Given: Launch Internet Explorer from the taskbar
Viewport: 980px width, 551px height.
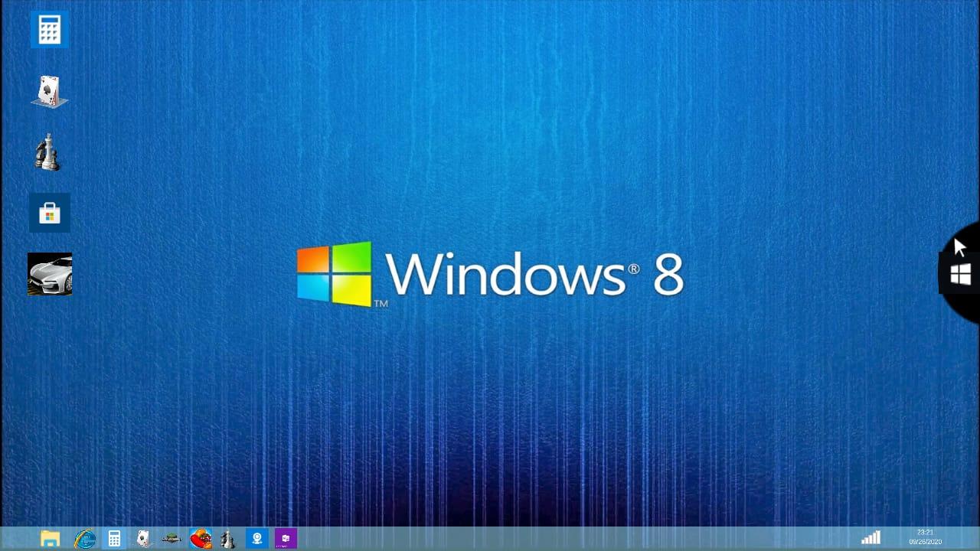Looking at the screenshot, I should pos(84,539).
